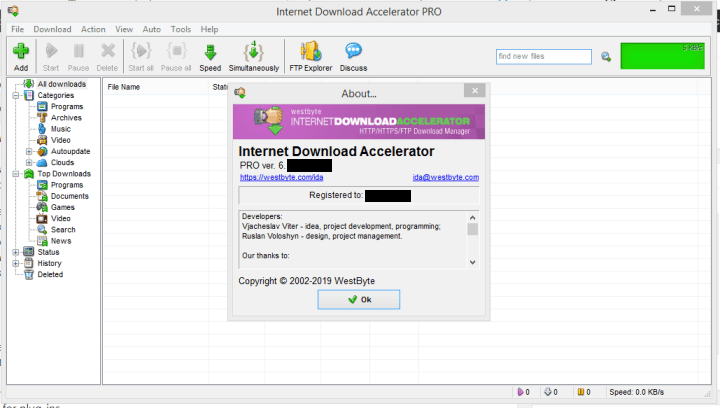Screen dimensions: 720x408
Task: Select the Deleted tree node
Action: [x=50, y=274]
